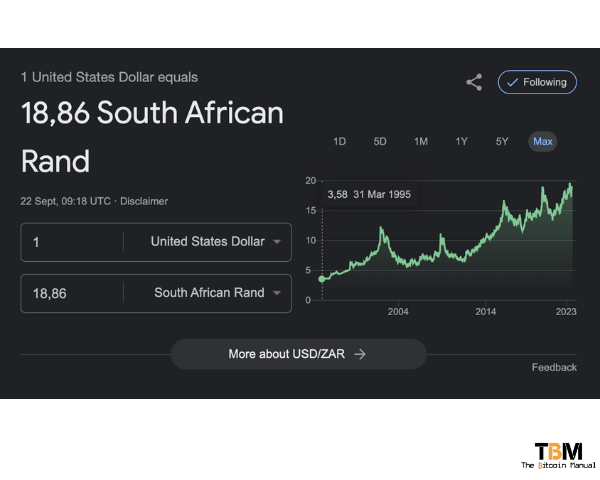600x480 pixels.
Task: Click the arrow icon in More about USD/ZAR
Action: [x=360, y=354]
